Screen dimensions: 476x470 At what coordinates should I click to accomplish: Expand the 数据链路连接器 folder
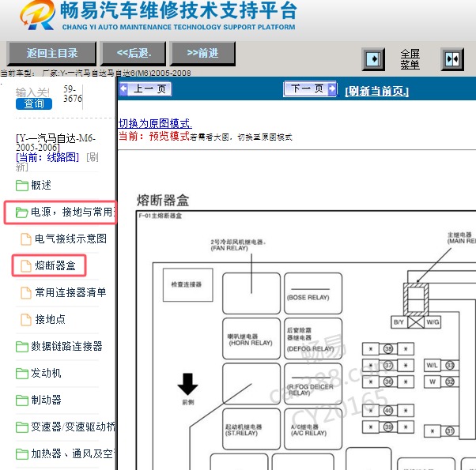[x=66, y=346]
